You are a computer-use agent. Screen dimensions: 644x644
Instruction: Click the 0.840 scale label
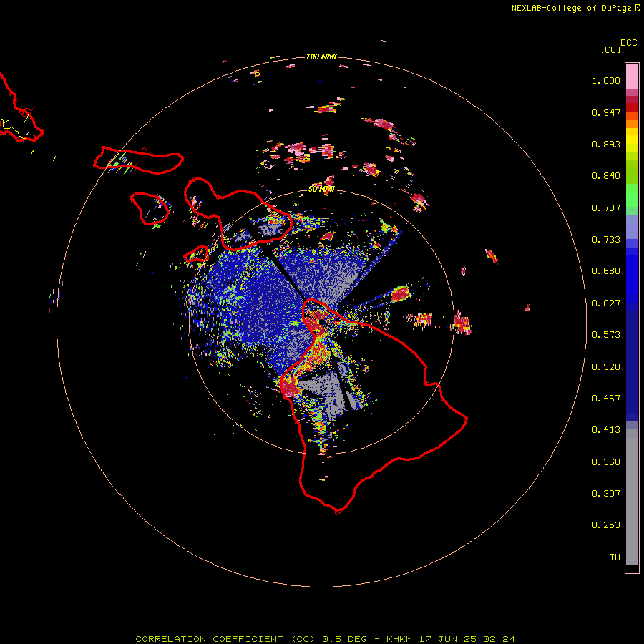(x=606, y=176)
